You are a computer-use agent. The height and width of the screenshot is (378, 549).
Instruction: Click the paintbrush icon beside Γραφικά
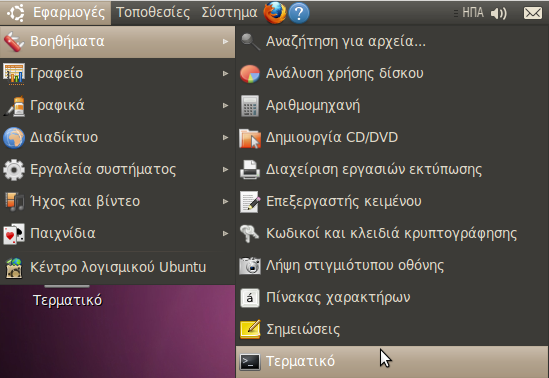[14, 106]
